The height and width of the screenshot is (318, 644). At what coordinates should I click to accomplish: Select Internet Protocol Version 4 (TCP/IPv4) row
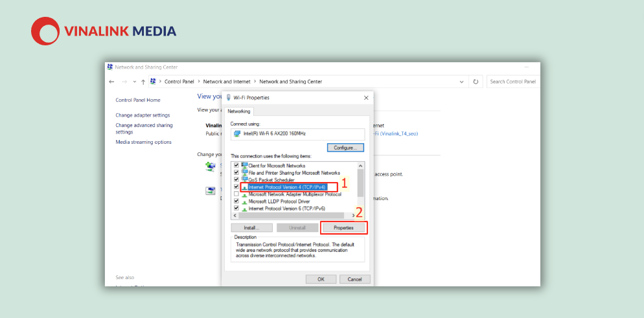[287, 187]
